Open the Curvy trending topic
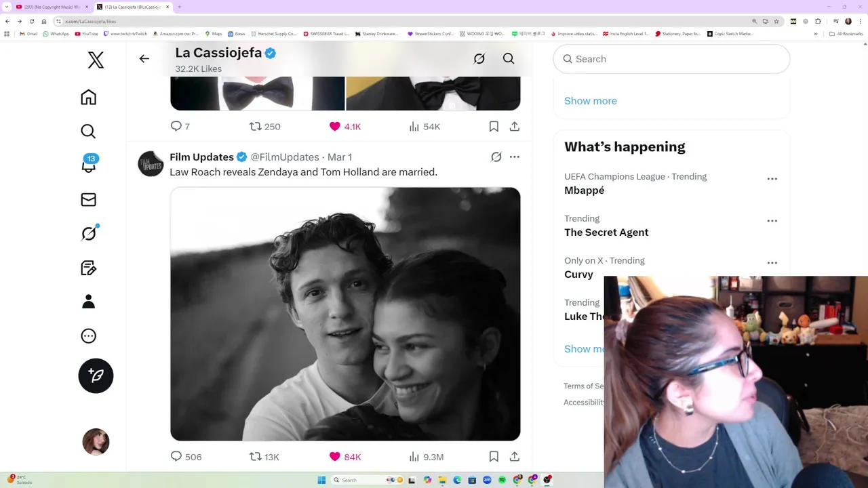This screenshot has height=488, width=868. click(578, 274)
